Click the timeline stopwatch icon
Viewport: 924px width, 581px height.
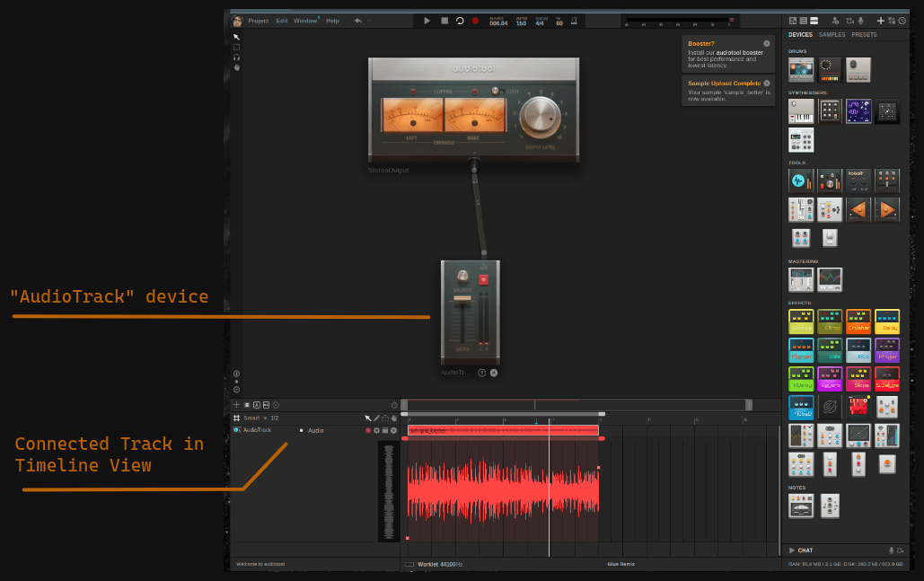(394, 405)
